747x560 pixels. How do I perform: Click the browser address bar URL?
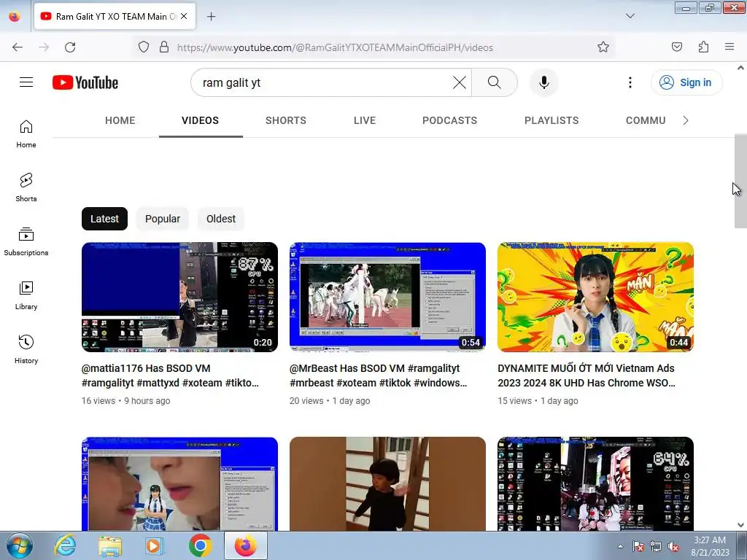335,47
